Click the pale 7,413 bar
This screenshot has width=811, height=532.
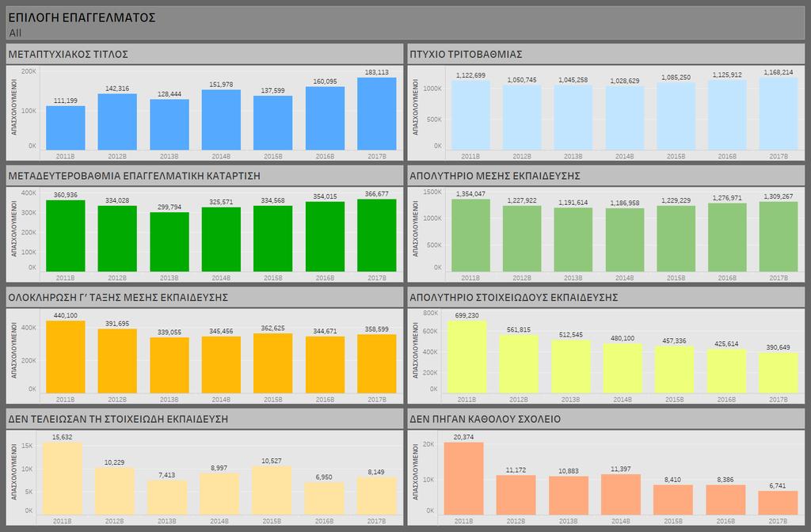[166, 497]
